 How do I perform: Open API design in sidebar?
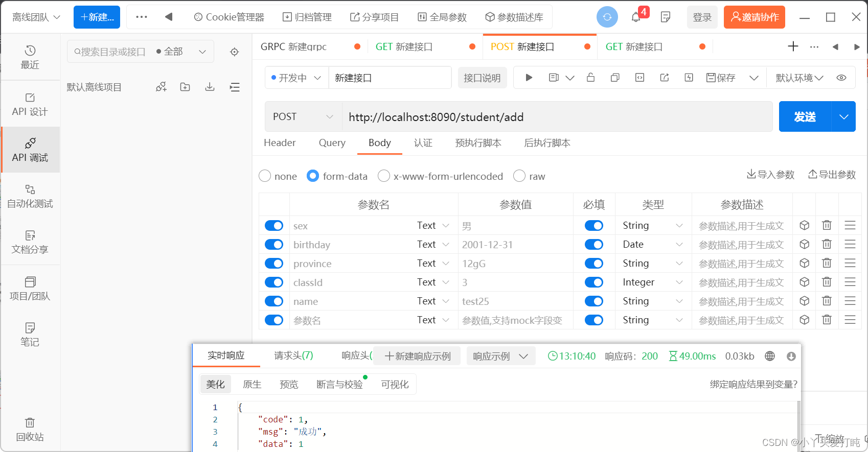(30, 104)
